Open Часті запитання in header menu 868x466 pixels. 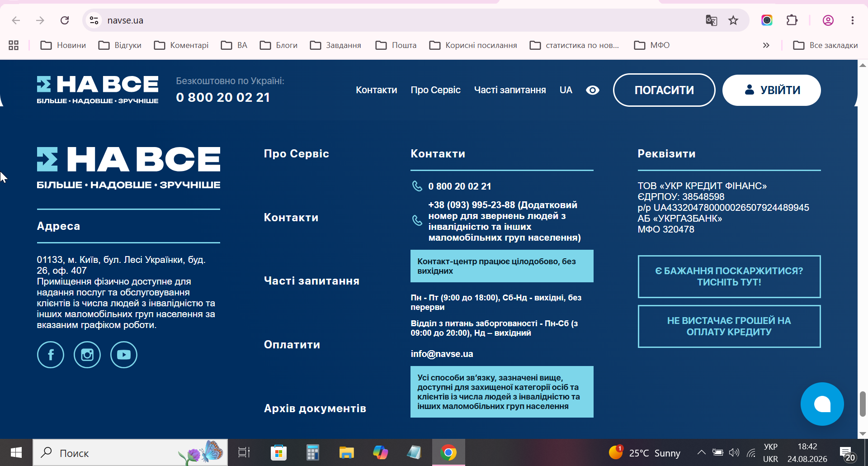[x=510, y=90]
